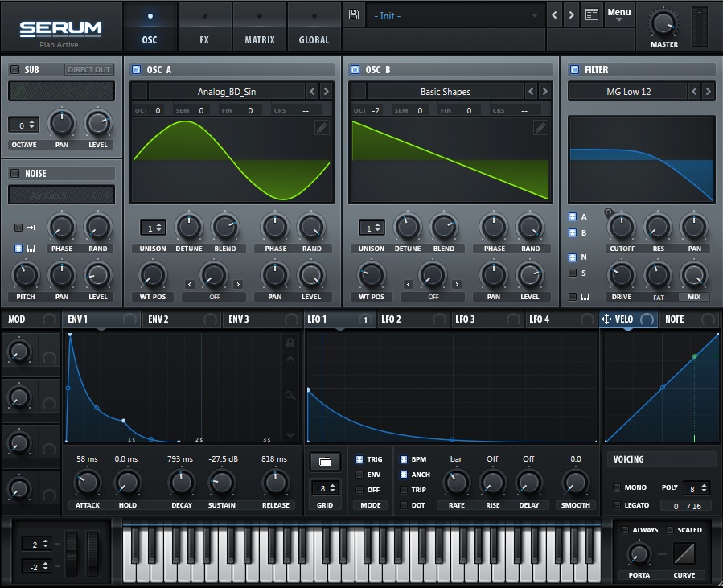Select previous filter type arrow
Viewport: 723px width, 588px height.
pos(694,92)
